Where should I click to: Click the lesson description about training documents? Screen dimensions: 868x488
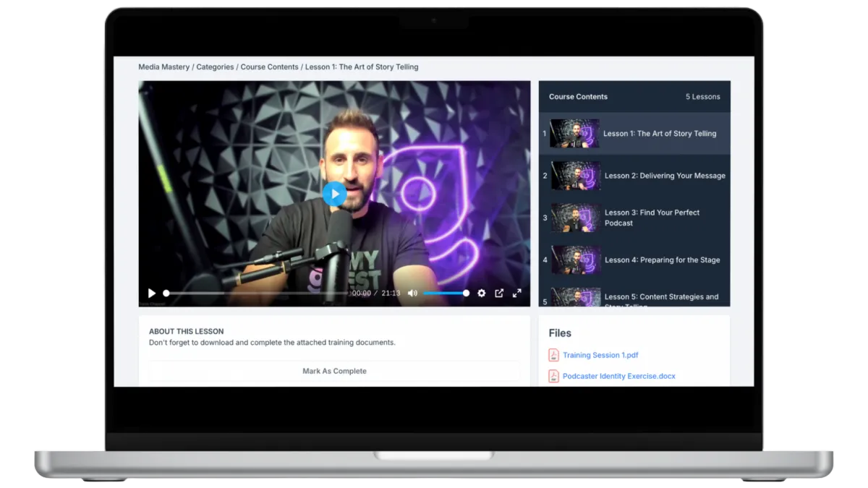click(272, 343)
